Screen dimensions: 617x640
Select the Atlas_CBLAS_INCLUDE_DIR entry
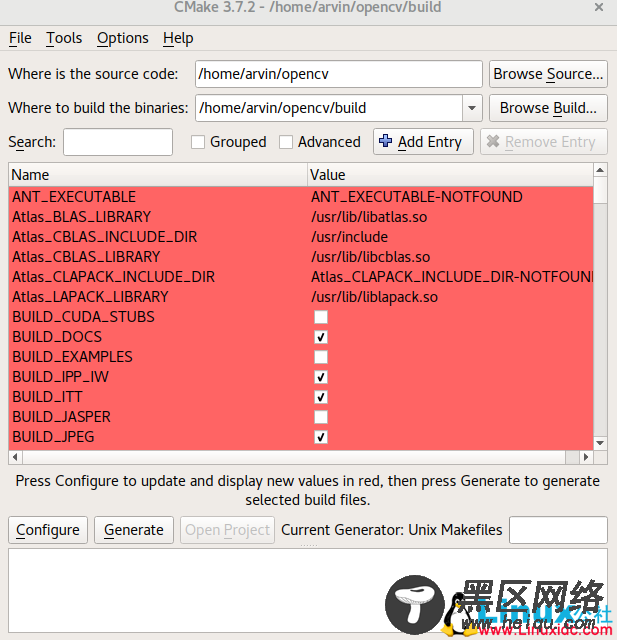[x=105, y=237]
